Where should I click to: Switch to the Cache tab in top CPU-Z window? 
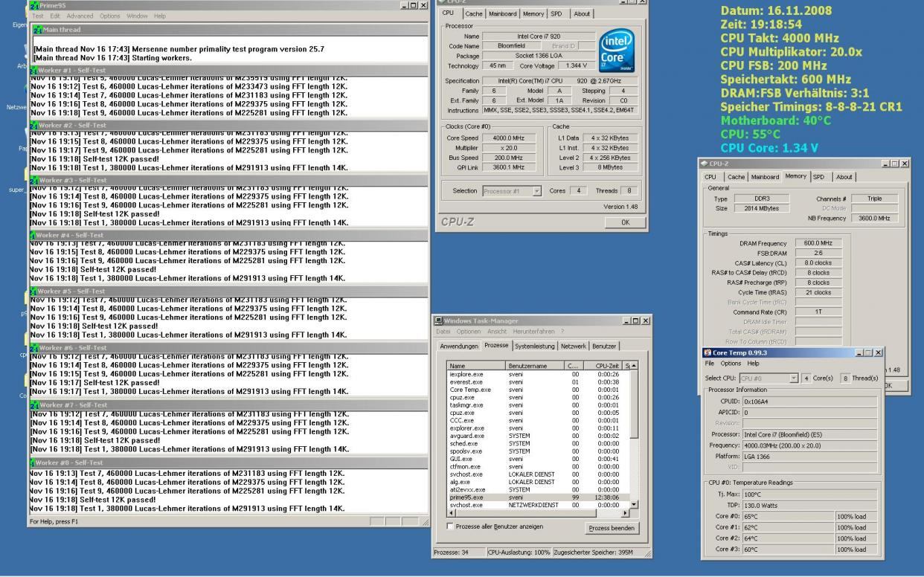pyautogui.click(x=474, y=13)
